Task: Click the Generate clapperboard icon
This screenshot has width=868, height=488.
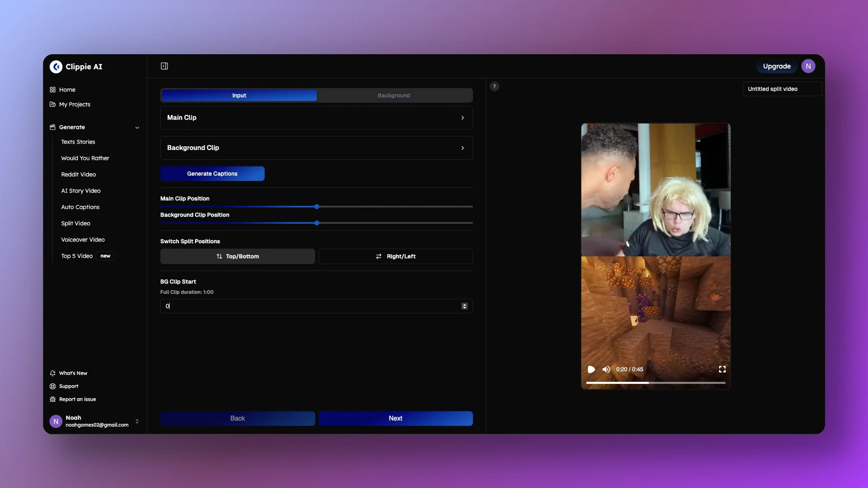Action: 53,127
